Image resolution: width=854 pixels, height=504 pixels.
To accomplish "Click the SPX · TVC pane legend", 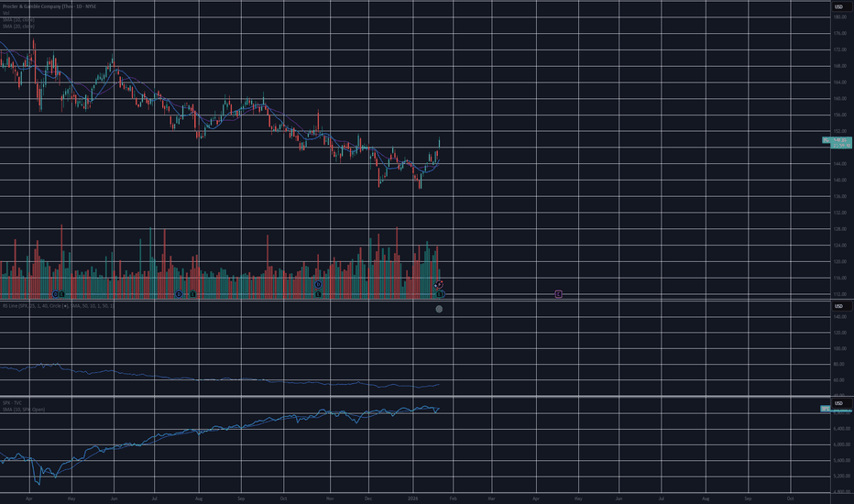I will pos(11,402).
